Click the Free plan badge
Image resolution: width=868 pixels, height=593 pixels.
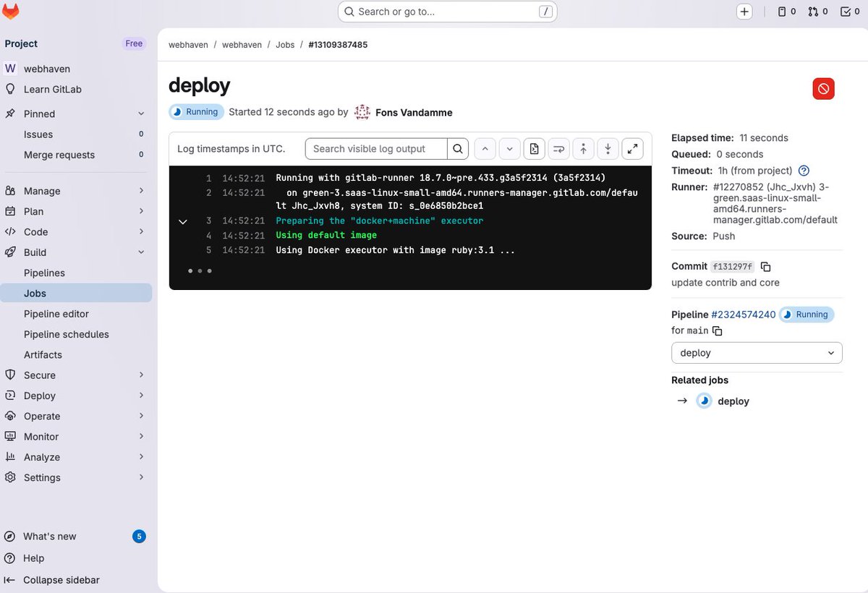[134, 43]
